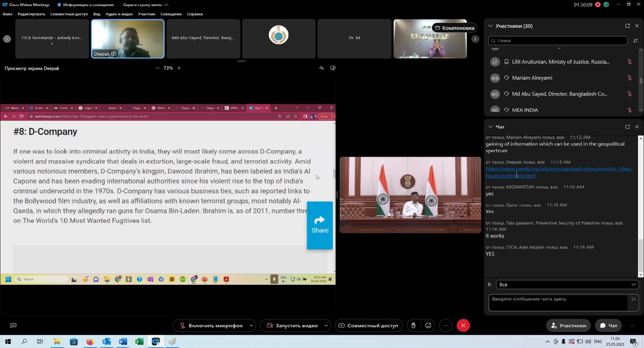Open the unodc.org link in chat

pos(559,169)
